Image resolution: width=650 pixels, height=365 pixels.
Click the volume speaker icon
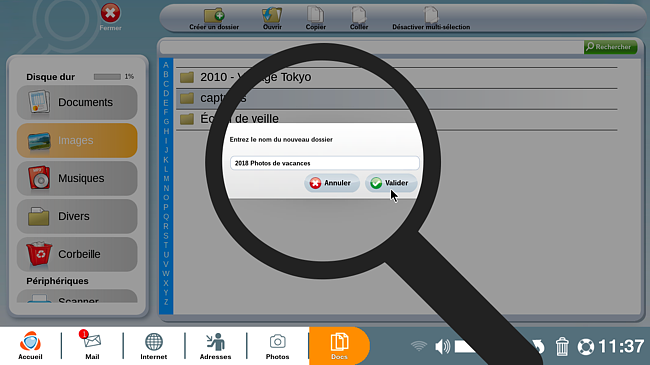[x=443, y=346]
